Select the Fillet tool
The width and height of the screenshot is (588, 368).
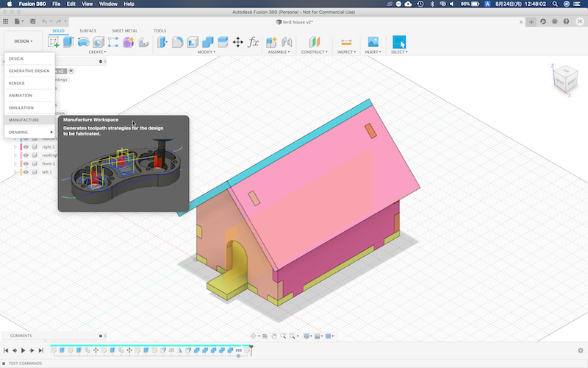[x=177, y=42]
